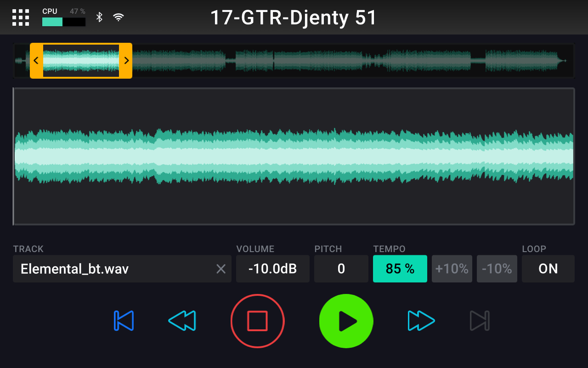Open the 17-GTR-Djenty 51 preset title
Viewport: 588px width, 368px height.
coord(294,17)
